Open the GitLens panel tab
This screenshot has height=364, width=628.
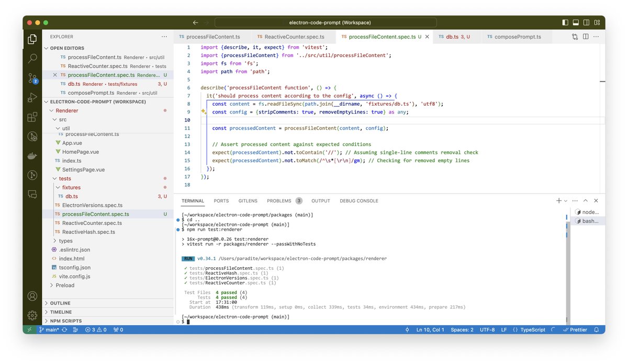pyautogui.click(x=248, y=201)
